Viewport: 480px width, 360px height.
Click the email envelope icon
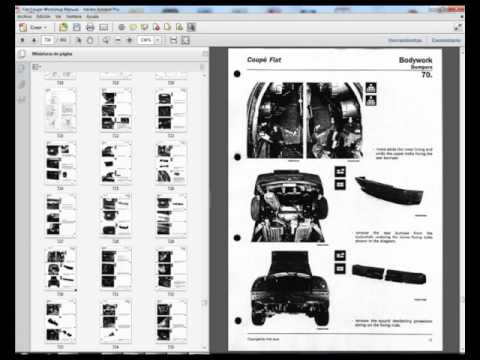point(104,27)
